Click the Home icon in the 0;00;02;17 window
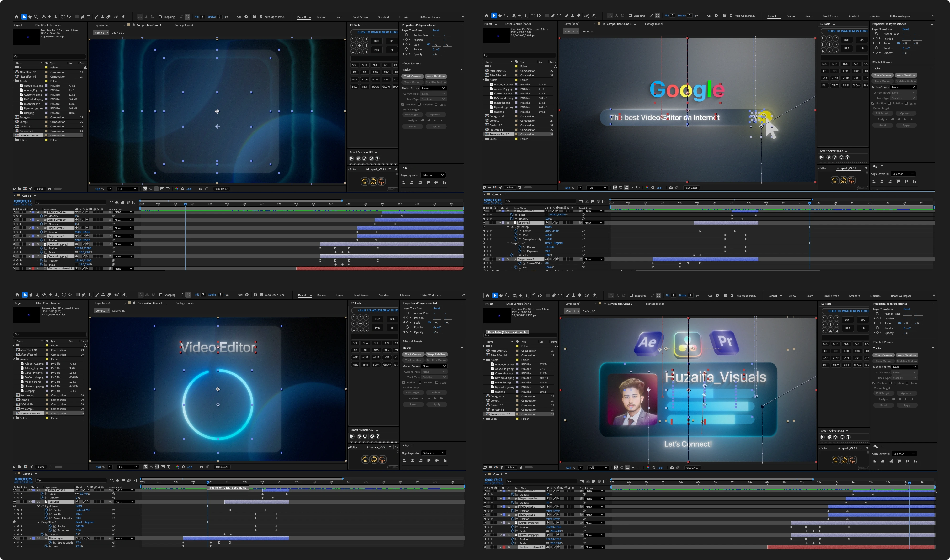This screenshot has width=950, height=560. [16, 17]
